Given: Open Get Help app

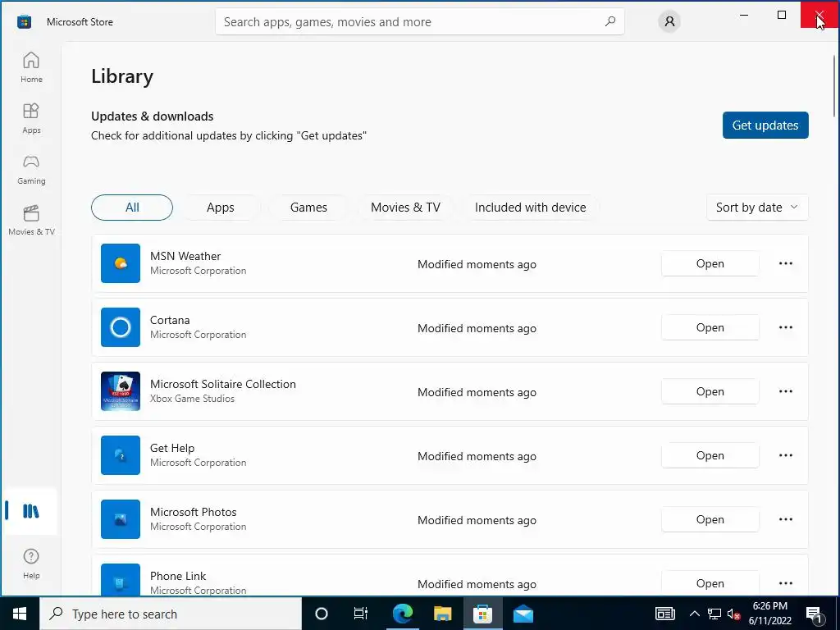Looking at the screenshot, I should 710,455.
